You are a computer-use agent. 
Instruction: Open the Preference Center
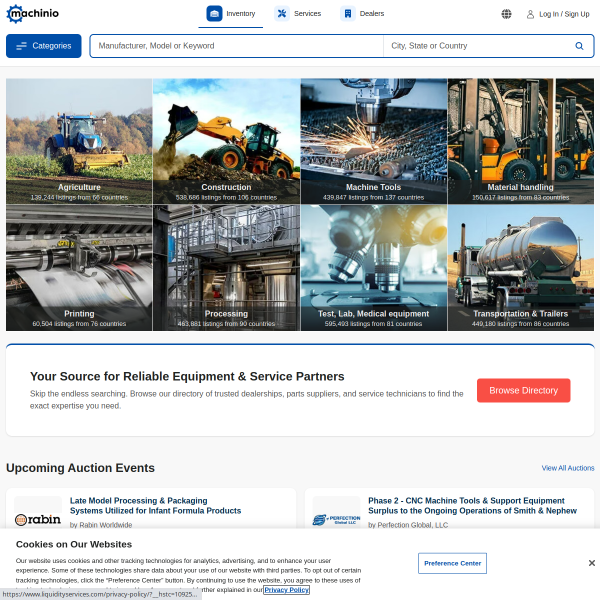(452, 563)
